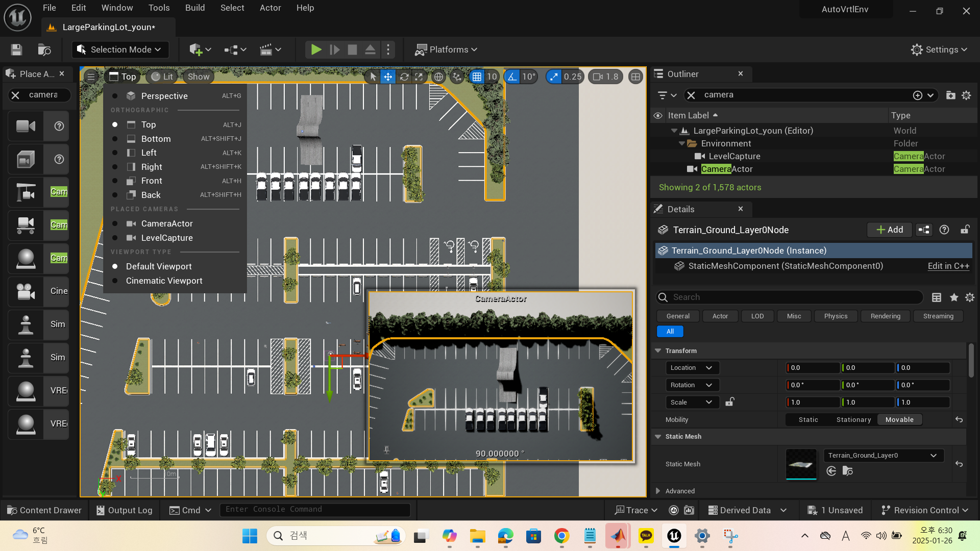Open Outliner settings gear

966,95
